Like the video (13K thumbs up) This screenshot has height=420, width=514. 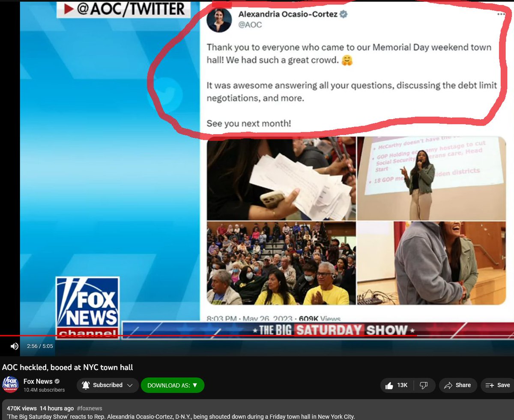coord(397,385)
